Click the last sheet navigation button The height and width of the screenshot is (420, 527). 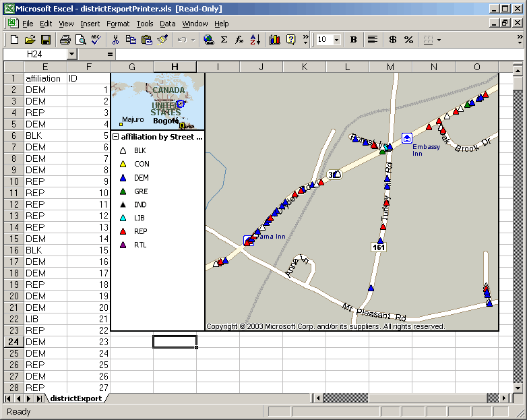click(x=40, y=398)
